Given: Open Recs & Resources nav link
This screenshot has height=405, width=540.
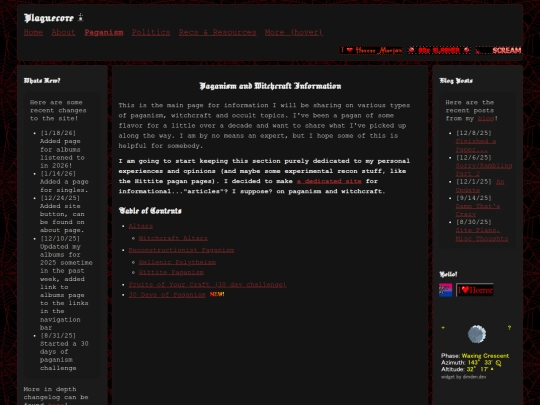Looking at the screenshot, I should point(217,32).
